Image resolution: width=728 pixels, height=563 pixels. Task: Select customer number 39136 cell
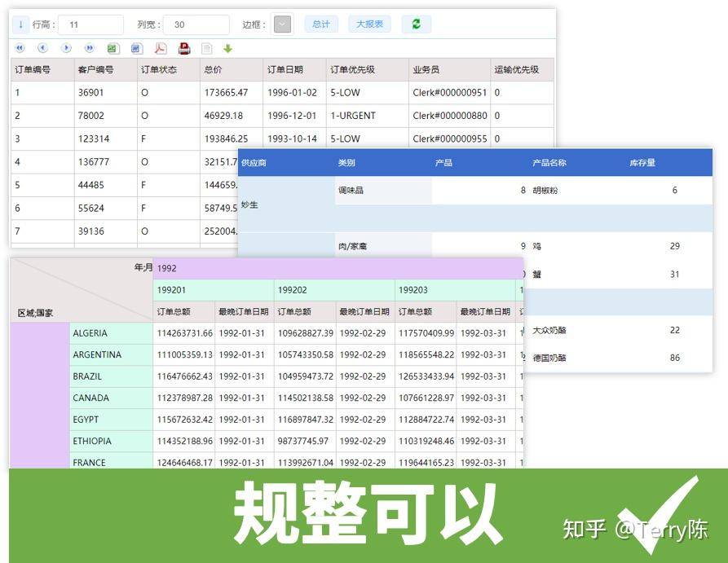point(105,231)
